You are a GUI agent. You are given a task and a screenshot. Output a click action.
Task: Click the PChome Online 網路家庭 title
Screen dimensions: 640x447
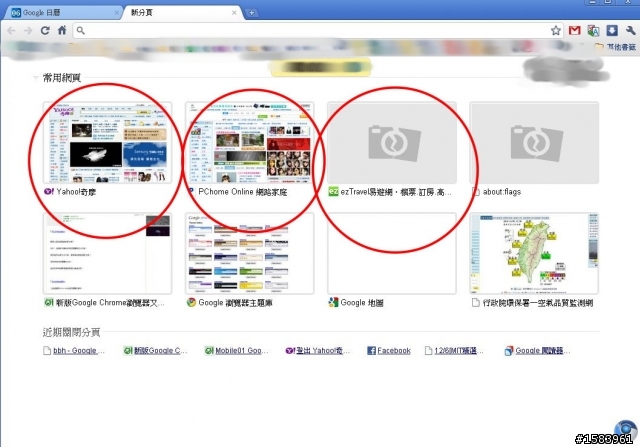pyautogui.click(x=242, y=191)
